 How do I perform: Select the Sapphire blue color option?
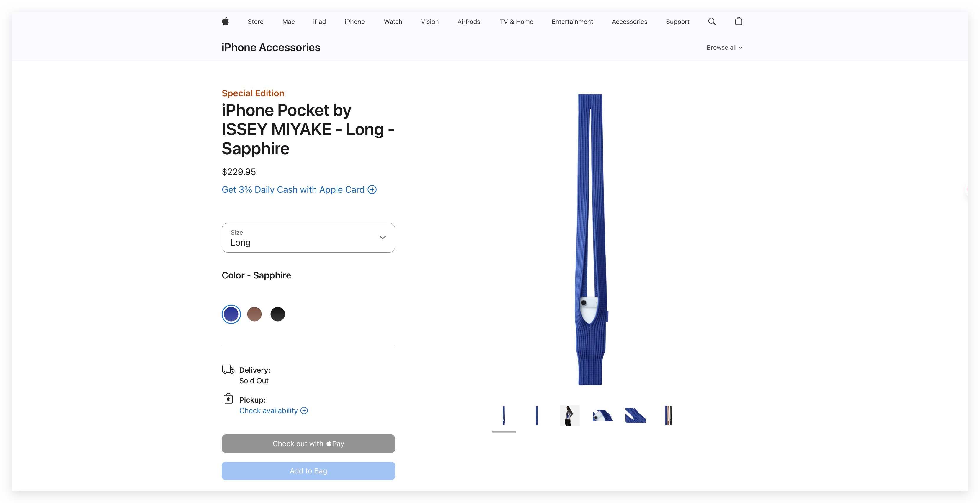[x=231, y=314]
